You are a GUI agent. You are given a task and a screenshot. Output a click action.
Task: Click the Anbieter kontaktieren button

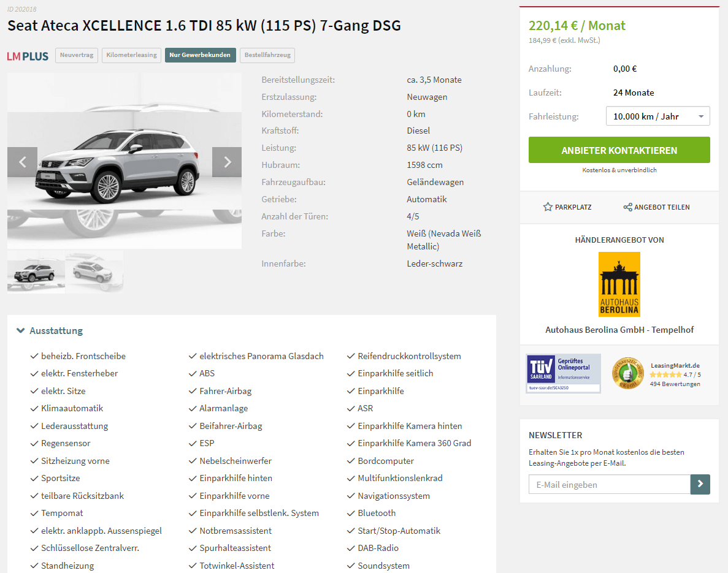click(x=619, y=150)
